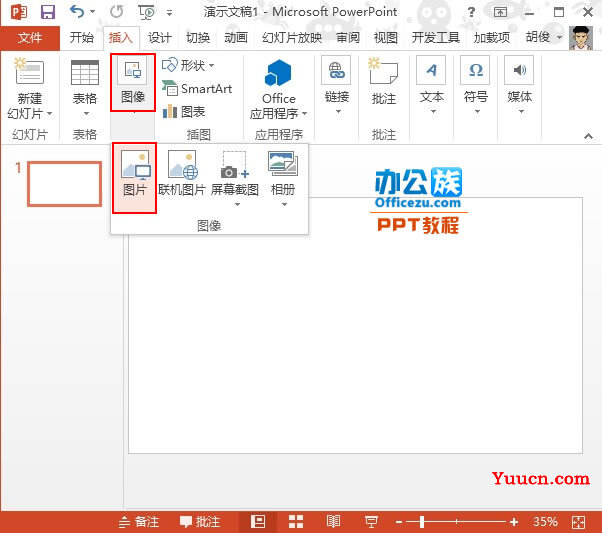Insert a 批注 comment from ribbon
Image resolution: width=602 pixels, height=533 pixels.
tap(384, 81)
